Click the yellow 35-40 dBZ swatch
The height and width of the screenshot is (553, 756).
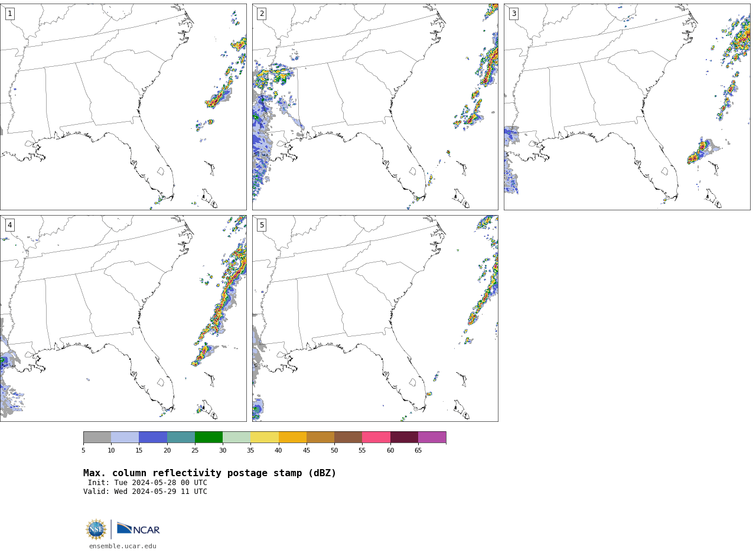click(265, 437)
